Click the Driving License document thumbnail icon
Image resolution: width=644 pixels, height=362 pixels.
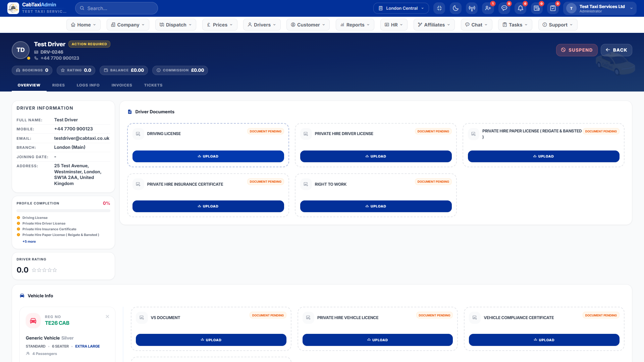point(138,134)
